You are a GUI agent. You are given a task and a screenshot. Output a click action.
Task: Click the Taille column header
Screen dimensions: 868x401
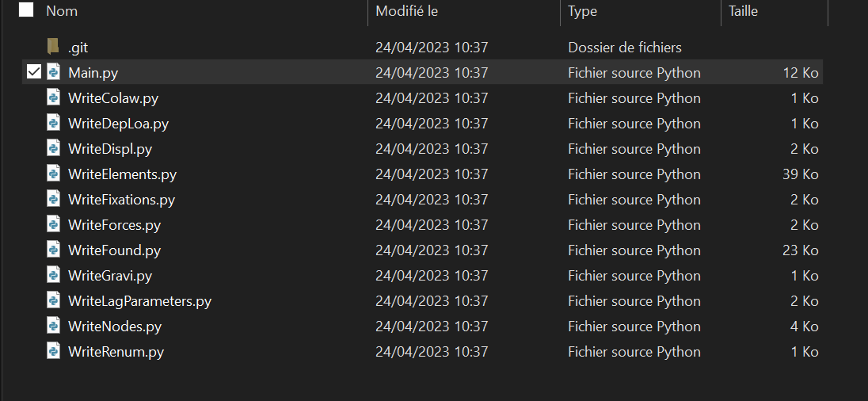coord(743,11)
